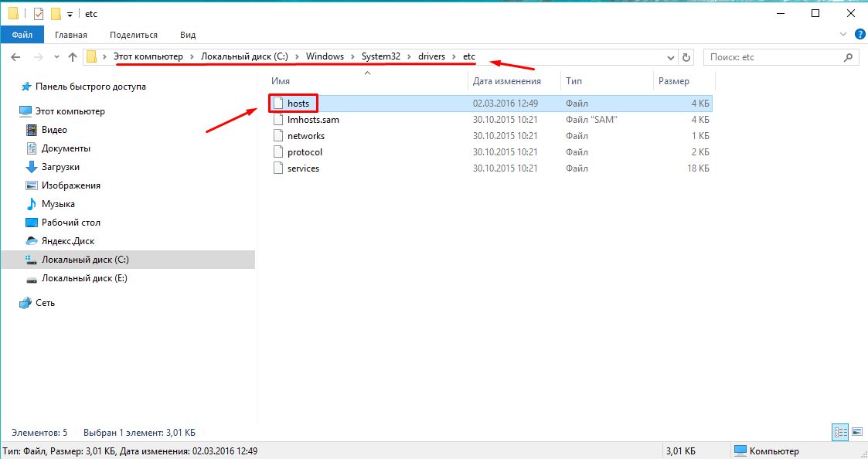Image resolution: width=868 pixels, height=459 pixels.
Task: Click the Properties icon in quick access toolbar
Action: 38,14
